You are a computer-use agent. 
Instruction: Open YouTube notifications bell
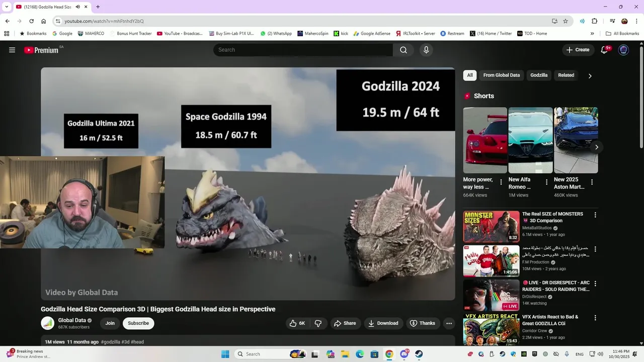point(605,50)
